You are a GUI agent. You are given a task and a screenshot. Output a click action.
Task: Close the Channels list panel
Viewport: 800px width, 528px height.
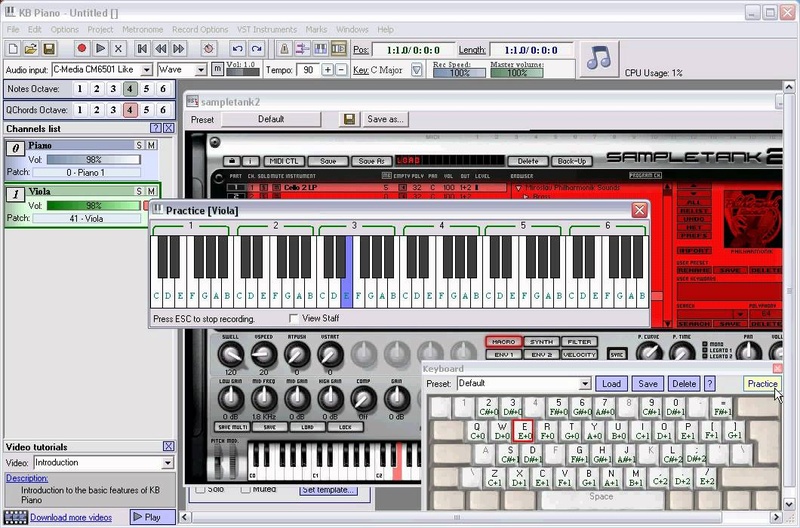(x=169, y=128)
